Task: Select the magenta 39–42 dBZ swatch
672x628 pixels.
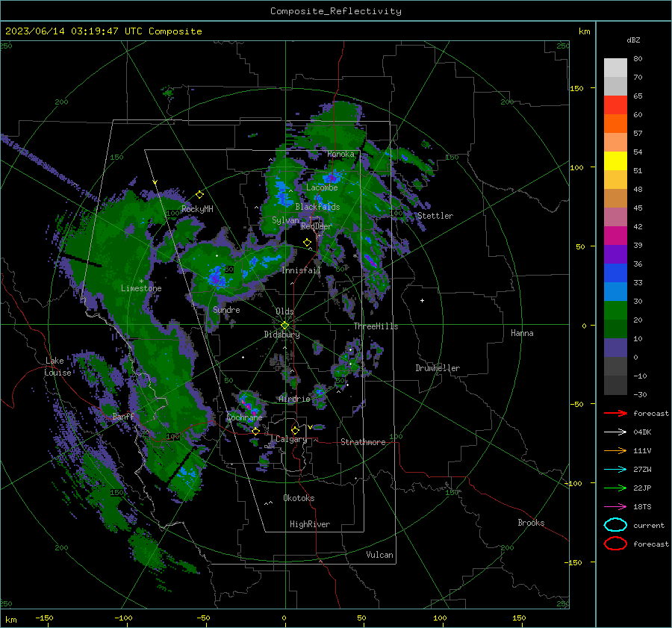Action: (615, 236)
